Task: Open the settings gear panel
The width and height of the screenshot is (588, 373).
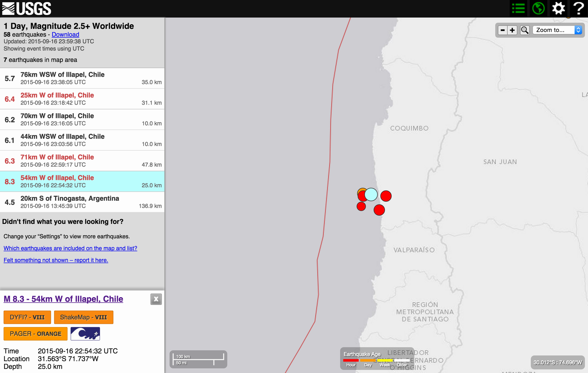Action: (x=558, y=8)
